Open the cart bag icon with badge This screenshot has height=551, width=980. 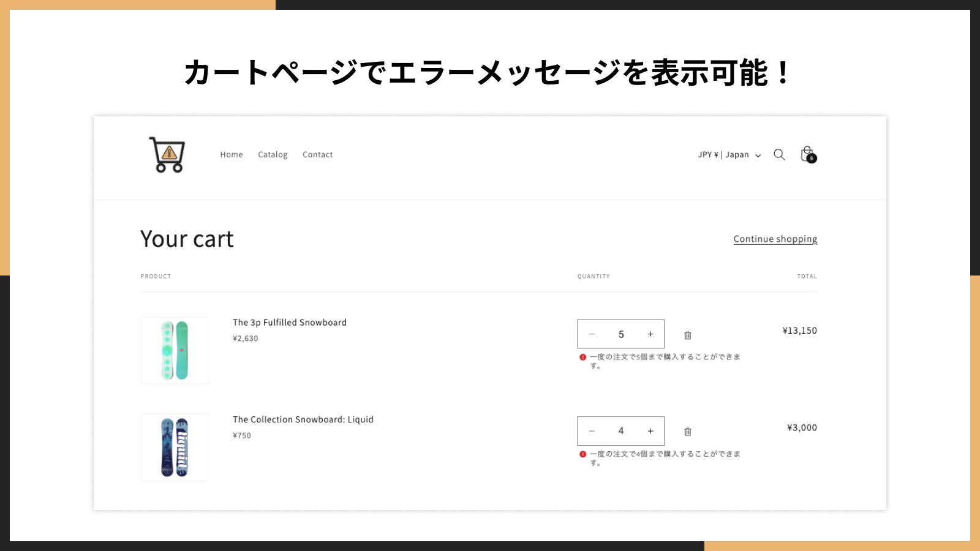(x=808, y=155)
